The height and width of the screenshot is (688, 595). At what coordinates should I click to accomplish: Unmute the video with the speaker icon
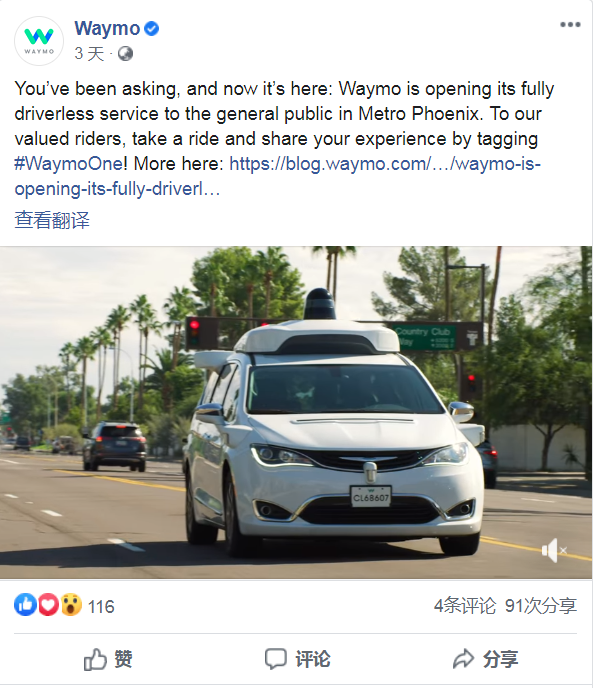554,550
